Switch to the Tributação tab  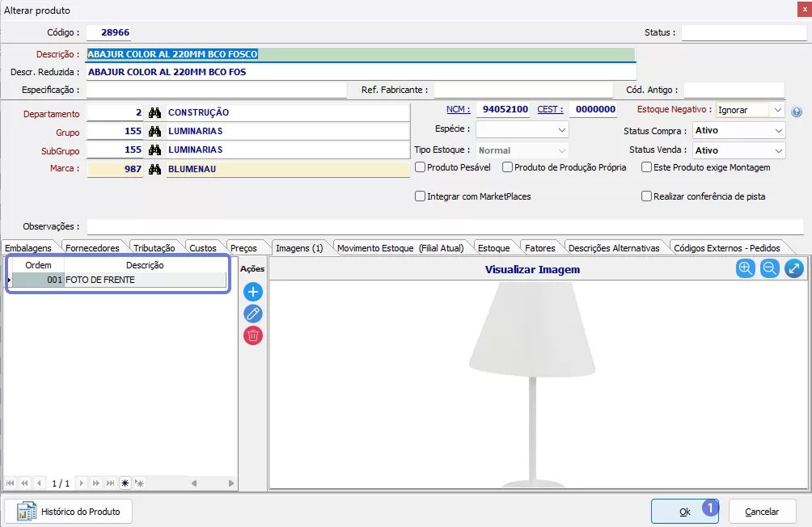coord(154,248)
